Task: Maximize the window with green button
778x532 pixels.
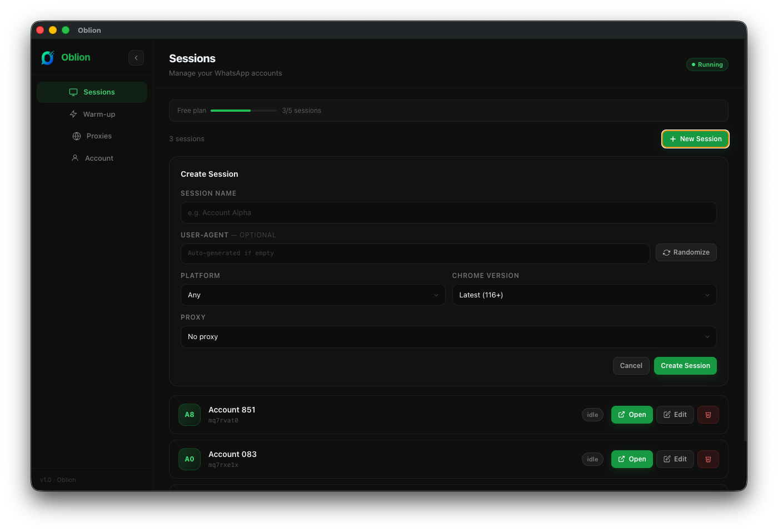Action: [66, 30]
